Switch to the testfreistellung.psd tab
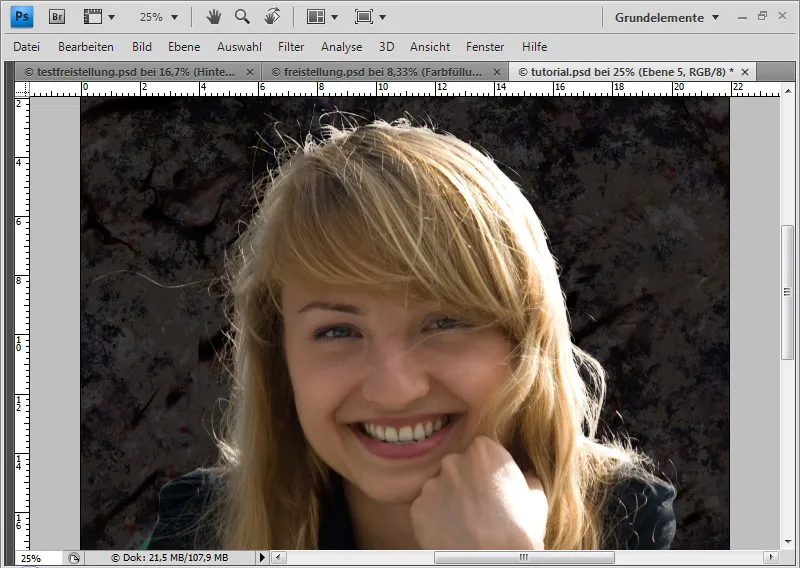 (129, 72)
